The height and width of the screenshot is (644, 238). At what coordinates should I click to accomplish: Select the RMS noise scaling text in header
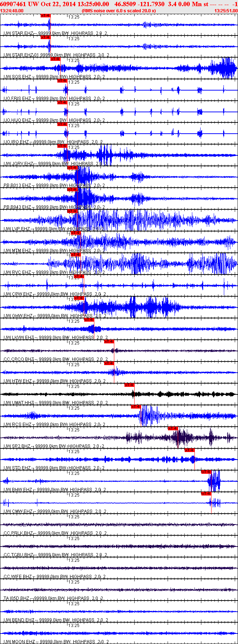point(119,11)
